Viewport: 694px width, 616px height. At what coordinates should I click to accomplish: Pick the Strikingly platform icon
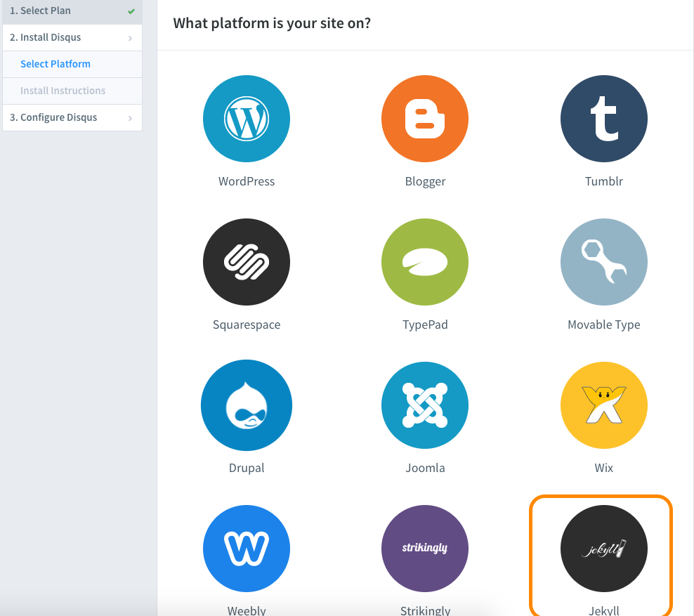pyautogui.click(x=425, y=549)
